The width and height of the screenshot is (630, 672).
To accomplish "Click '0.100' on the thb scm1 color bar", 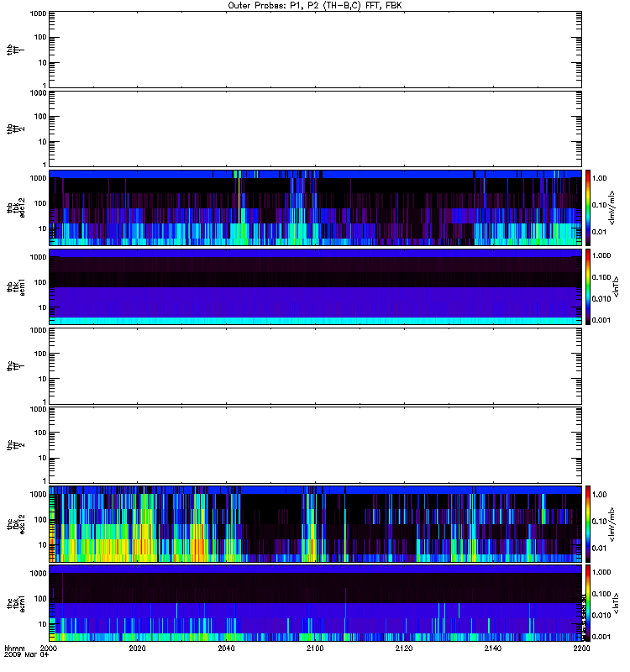I will coord(601,277).
